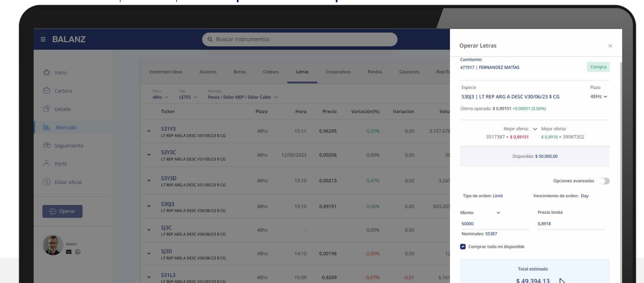Click the Precio limite input field
This screenshot has height=283, width=644.
pyautogui.click(x=571, y=224)
